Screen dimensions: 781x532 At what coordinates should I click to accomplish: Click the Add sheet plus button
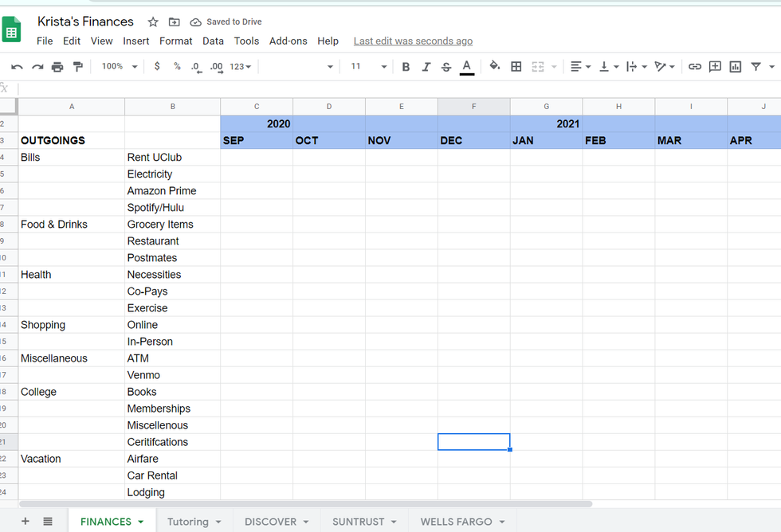tap(26, 522)
